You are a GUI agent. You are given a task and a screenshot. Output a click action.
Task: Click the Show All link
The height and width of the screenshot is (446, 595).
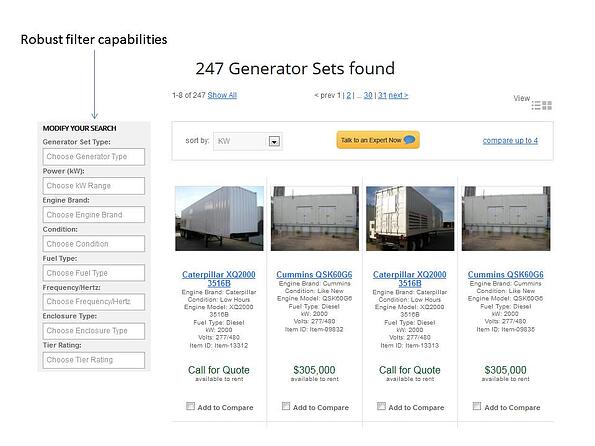point(222,95)
